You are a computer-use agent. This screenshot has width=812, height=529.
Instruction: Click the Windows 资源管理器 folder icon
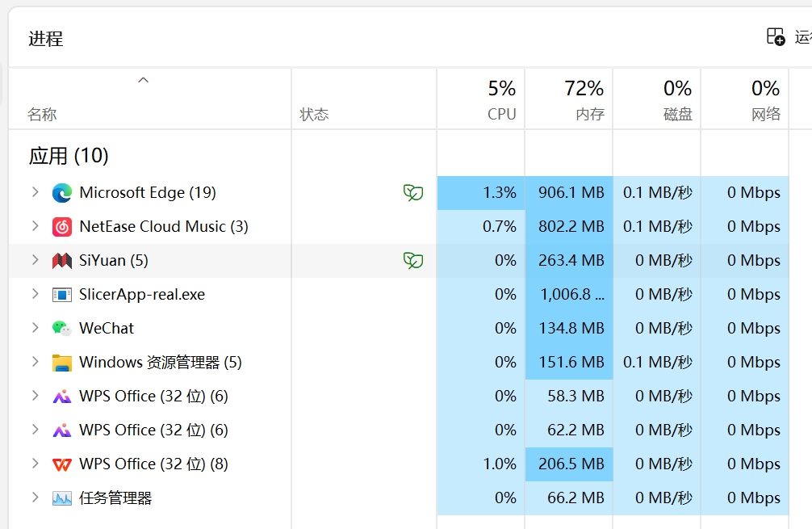pos(62,363)
